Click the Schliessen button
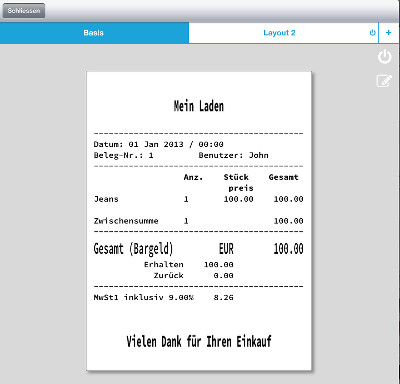 pos(24,11)
